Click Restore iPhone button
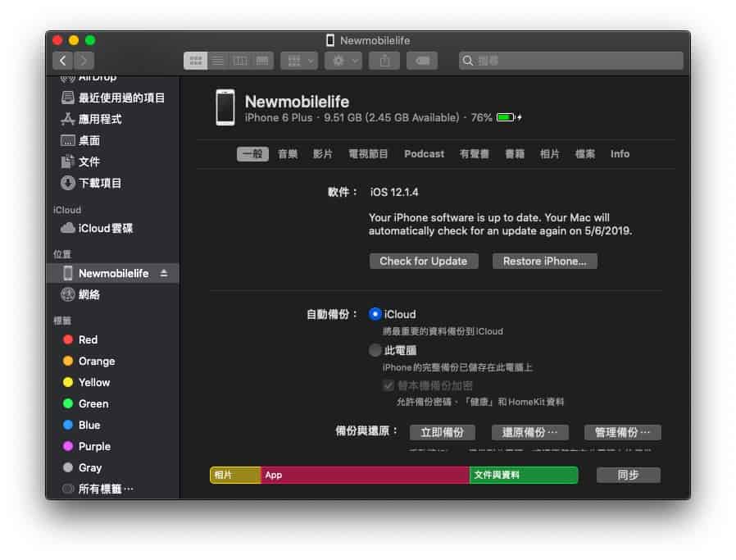The image size is (736, 560). (x=544, y=261)
